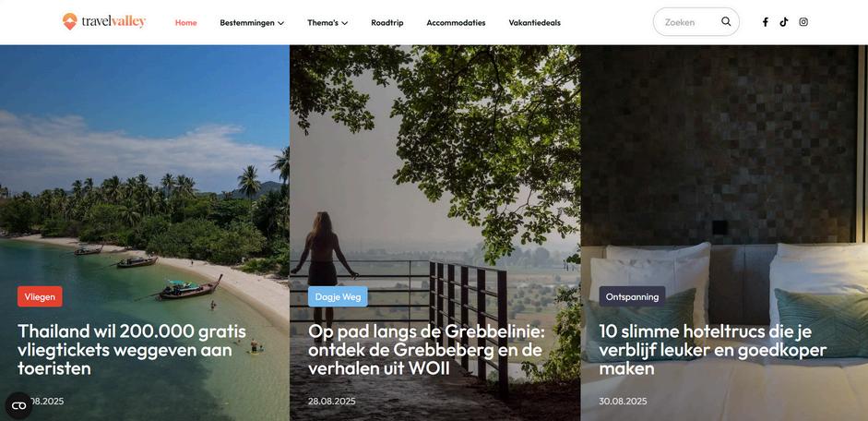The height and width of the screenshot is (421, 868).
Task: Open the Instagram social icon
Action: (x=803, y=22)
